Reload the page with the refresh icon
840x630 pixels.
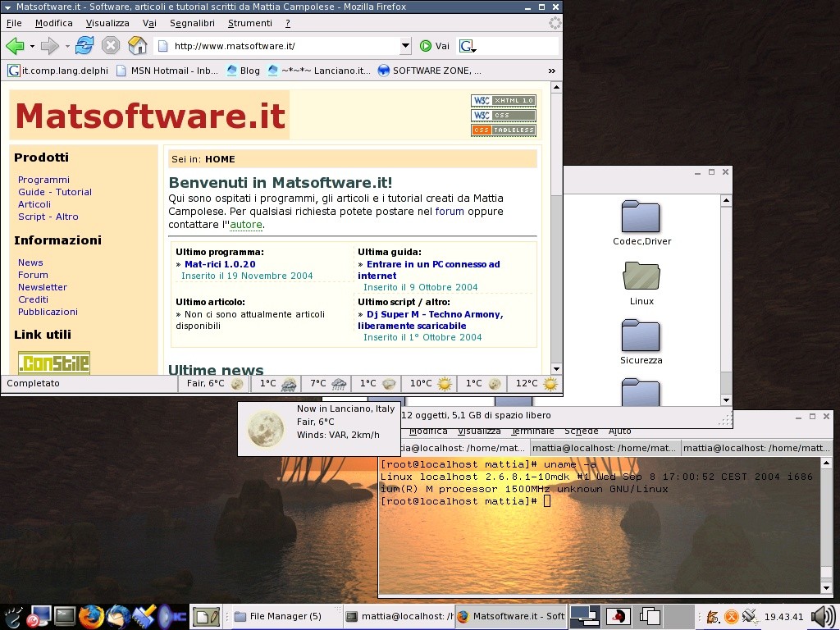(x=84, y=46)
